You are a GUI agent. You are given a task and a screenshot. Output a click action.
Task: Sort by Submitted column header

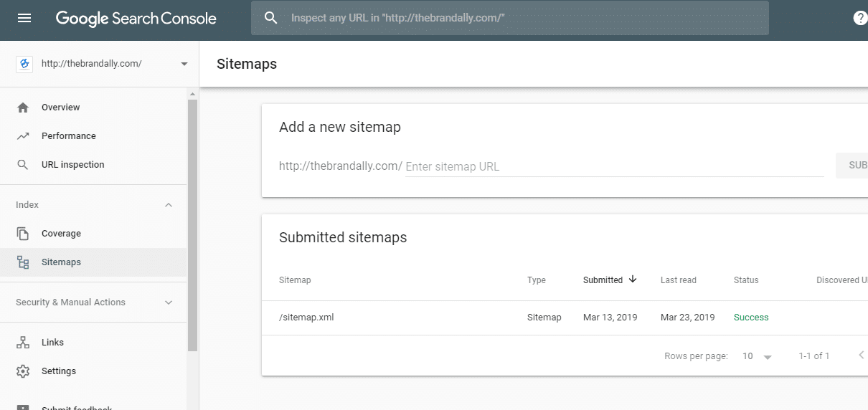(x=603, y=280)
